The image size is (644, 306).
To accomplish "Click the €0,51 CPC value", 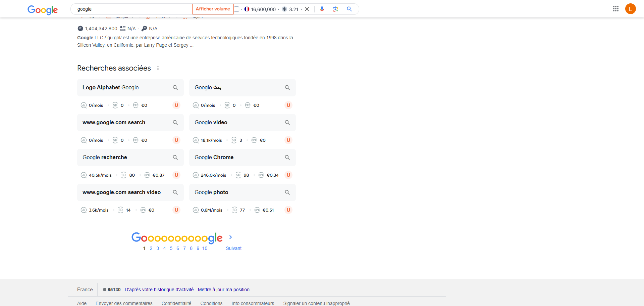I will [268, 210].
